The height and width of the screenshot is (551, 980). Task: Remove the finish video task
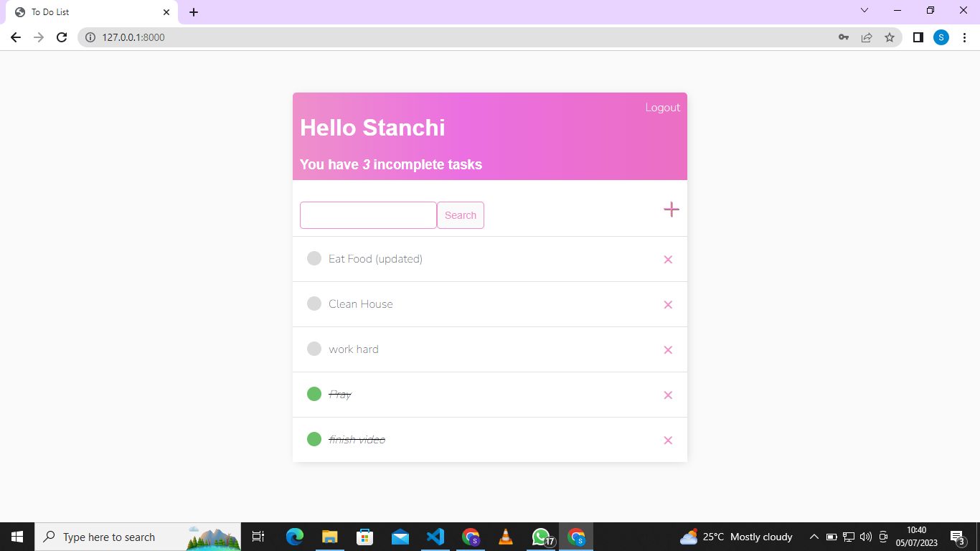click(x=668, y=441)
